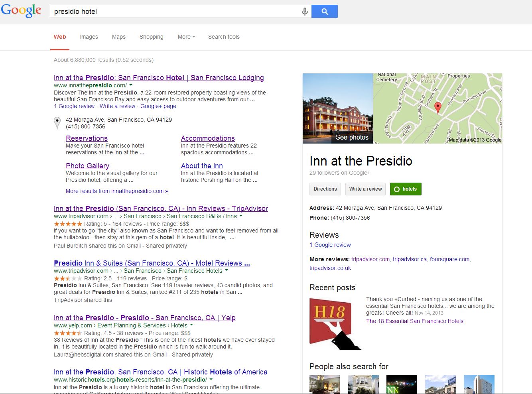Click the voice search microphone icon

pos(305,12)
